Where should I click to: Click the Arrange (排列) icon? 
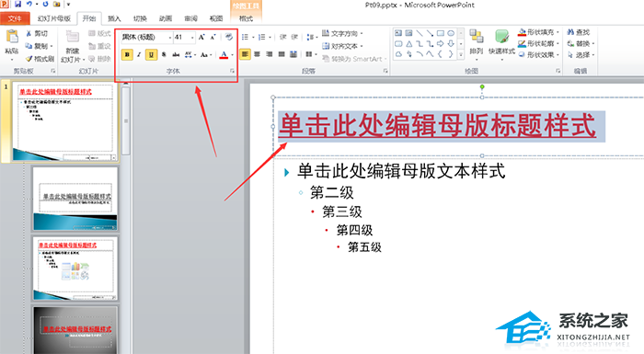click(477, 37)
